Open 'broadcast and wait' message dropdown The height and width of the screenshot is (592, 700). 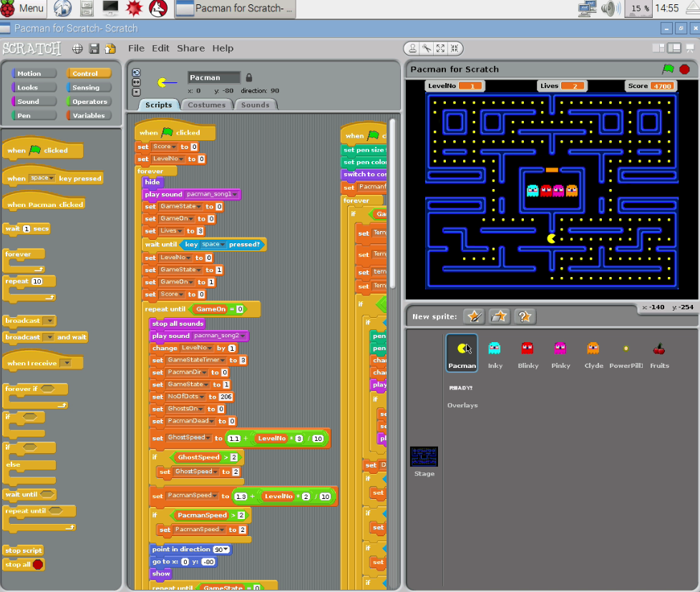[49, 337]
